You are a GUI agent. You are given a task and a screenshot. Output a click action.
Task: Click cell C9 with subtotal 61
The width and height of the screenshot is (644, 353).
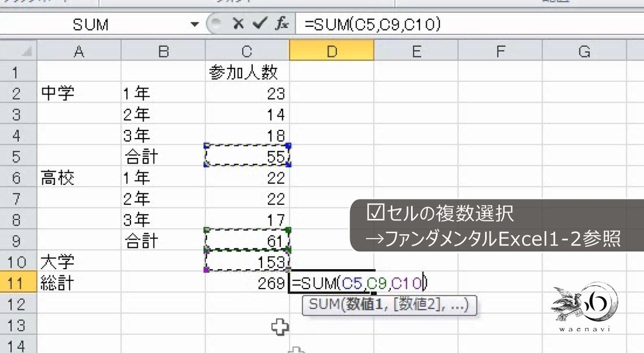coord(247,241)
